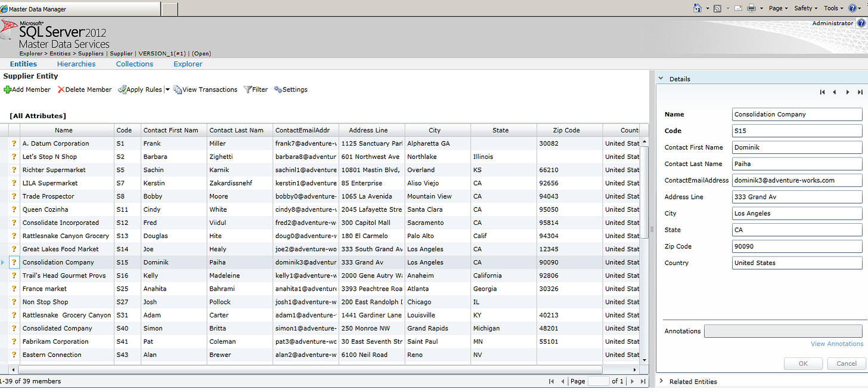Click the View Transactions icon

click(x=178, y=89)
